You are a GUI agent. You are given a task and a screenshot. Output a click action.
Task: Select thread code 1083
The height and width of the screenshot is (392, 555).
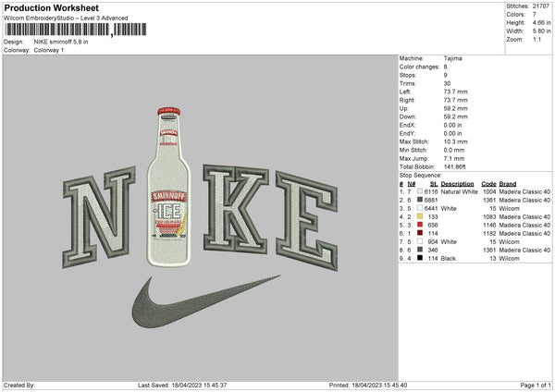pyautogui.click(x=489, y=217)
